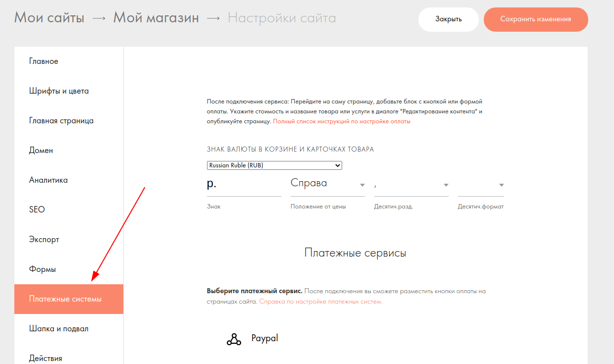
Task: Open the 'Домен' settings section
Action: (41, 151)
